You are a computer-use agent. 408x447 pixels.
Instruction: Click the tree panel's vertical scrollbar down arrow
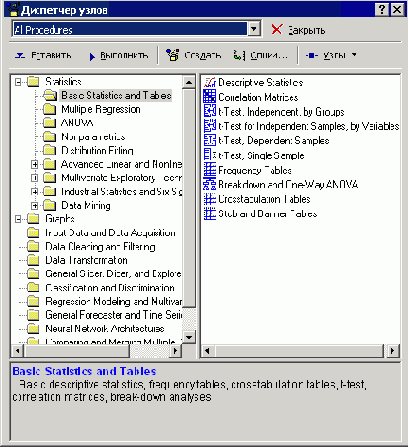coord(189,337)
